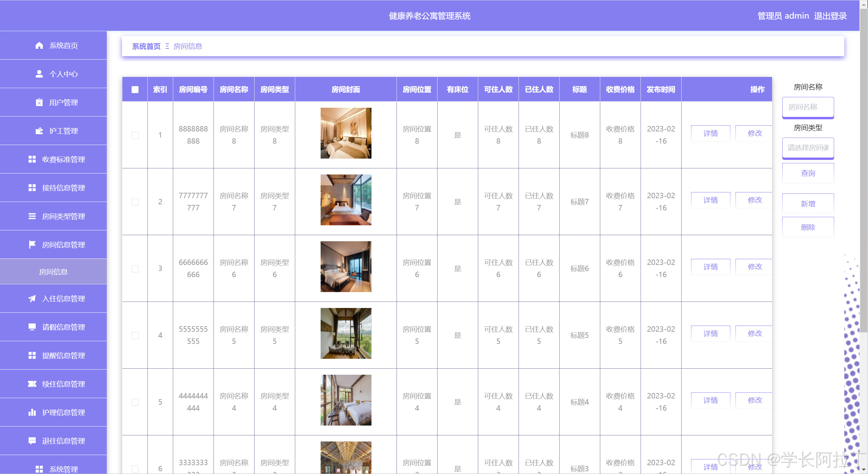Click the breadcrumb separator icon near 系统首页
868x474 pixels.
click(x=167, y=46)
